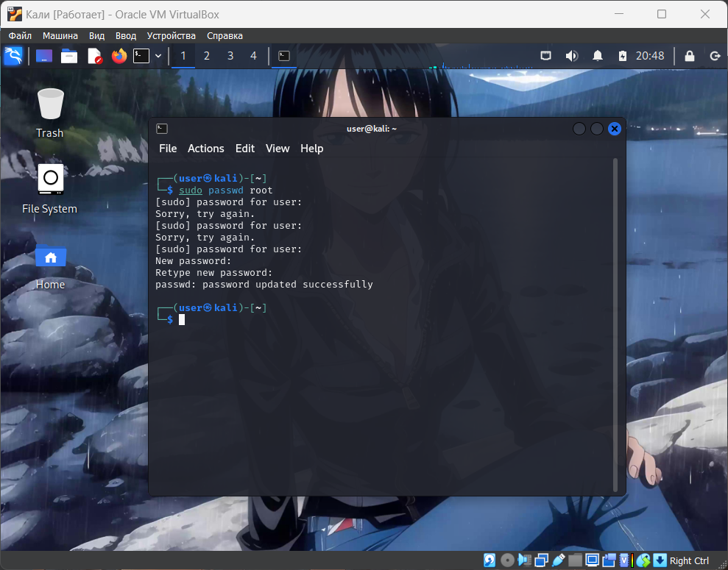
Task: Click VirtualBox mouse integration status icon
Action: 643,560
